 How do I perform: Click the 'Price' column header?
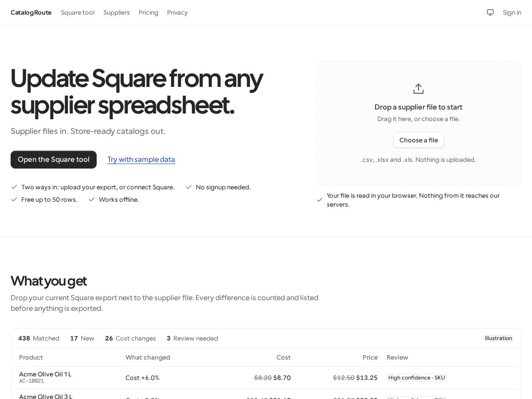370,357
